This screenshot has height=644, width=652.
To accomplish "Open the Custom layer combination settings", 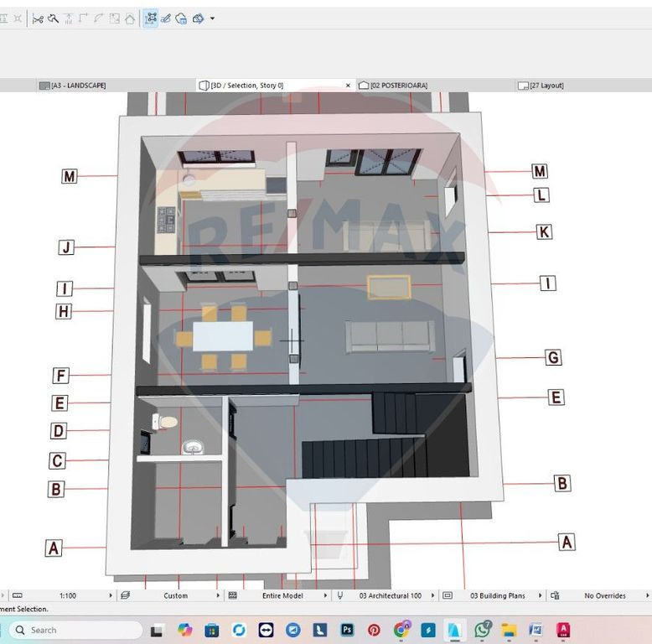I will (175, 595).
